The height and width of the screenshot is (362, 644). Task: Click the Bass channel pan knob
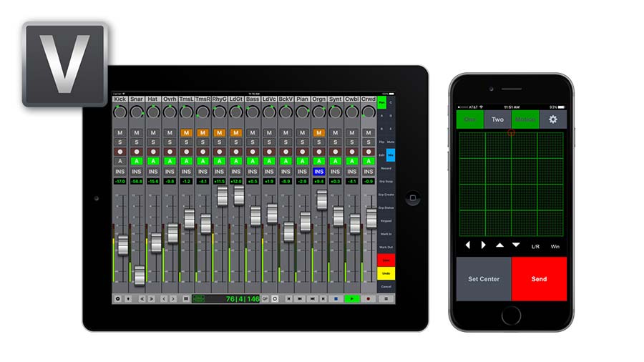click(x=252, y=112)
